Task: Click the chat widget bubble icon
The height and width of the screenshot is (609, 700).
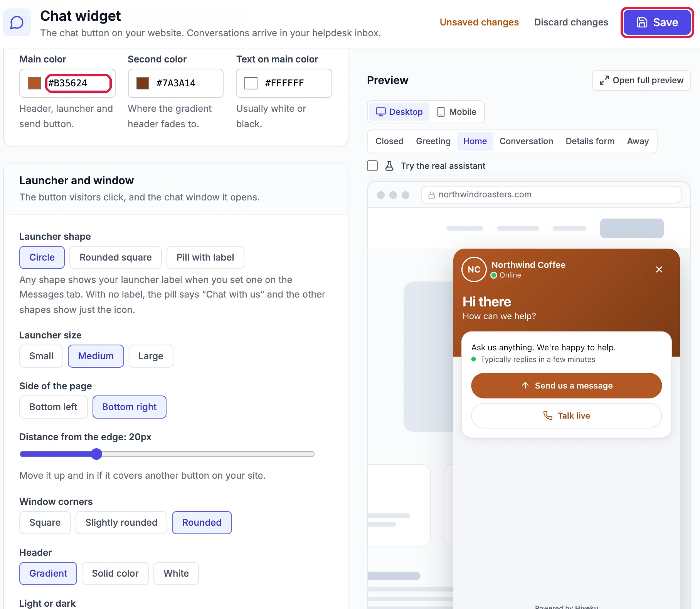Action: pyautogui.click(x=17, y=22)
